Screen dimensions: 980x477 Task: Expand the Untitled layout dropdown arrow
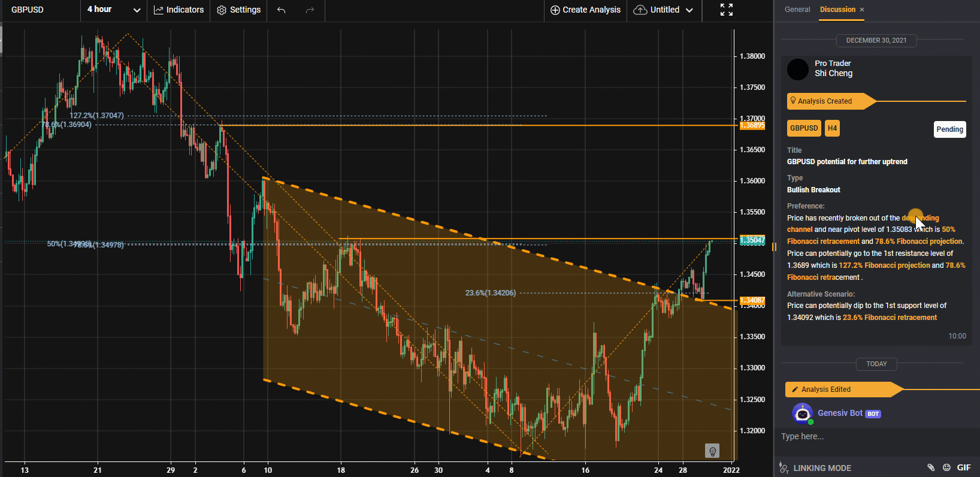click(689, 10)
